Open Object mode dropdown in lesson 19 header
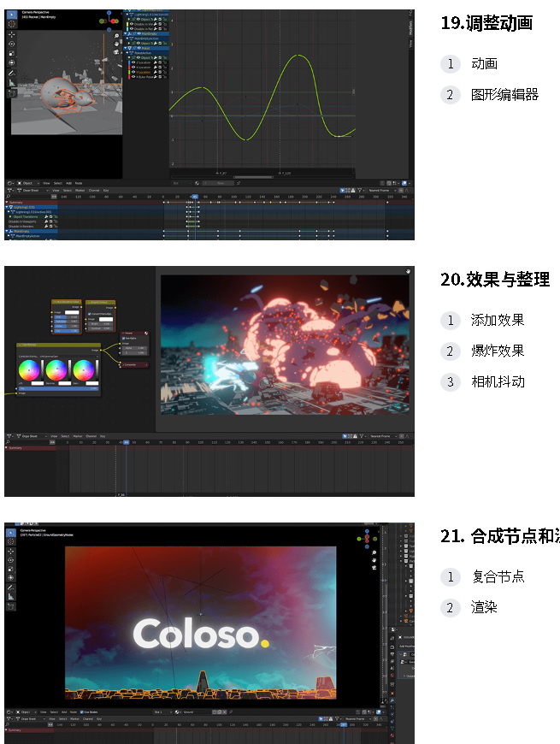 (x=28, y=183)
